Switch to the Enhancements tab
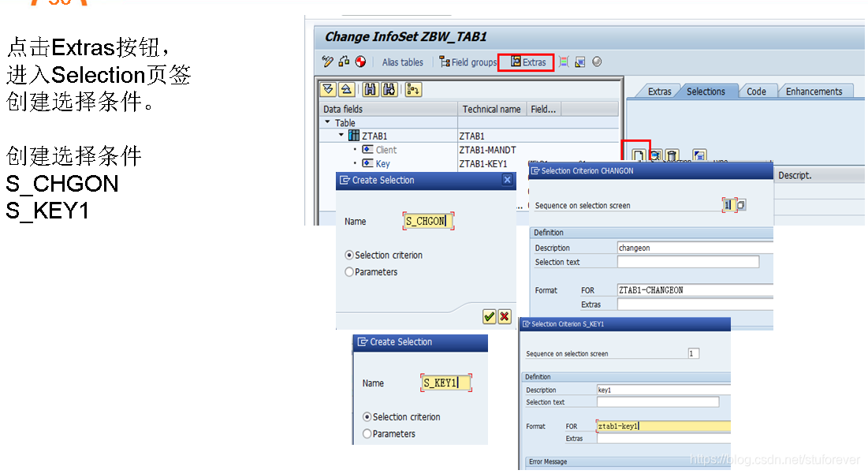The width and height of the screenshot is (868, 474). point(814,91)
